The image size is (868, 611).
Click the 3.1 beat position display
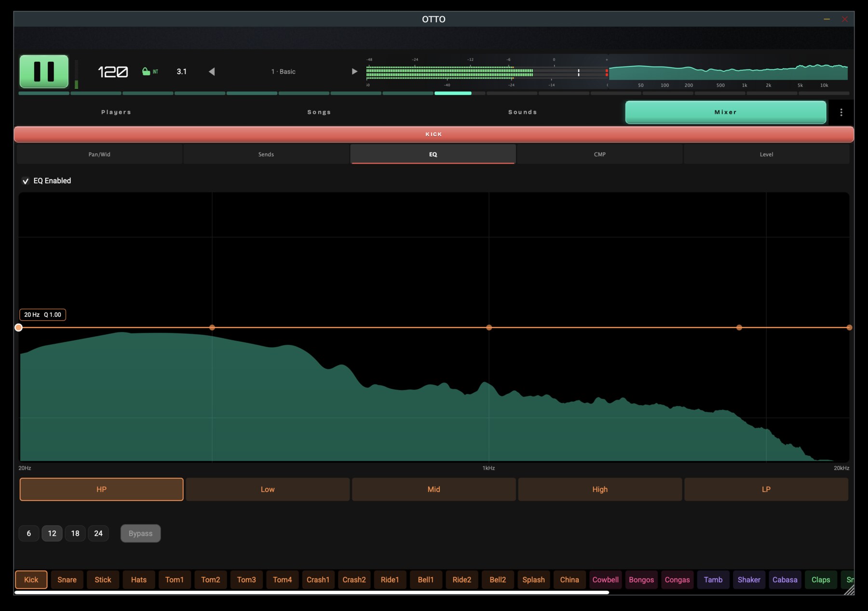(181, 71)
